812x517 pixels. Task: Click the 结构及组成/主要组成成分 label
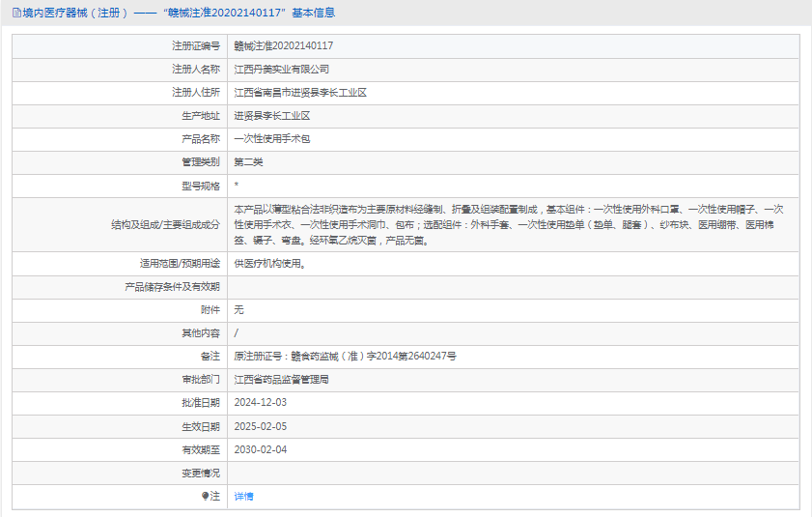click(x=165, y=225)
